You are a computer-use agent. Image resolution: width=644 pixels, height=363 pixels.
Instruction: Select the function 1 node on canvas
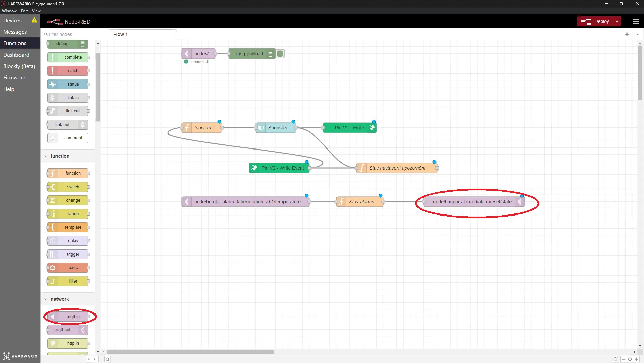click(202, 128)
